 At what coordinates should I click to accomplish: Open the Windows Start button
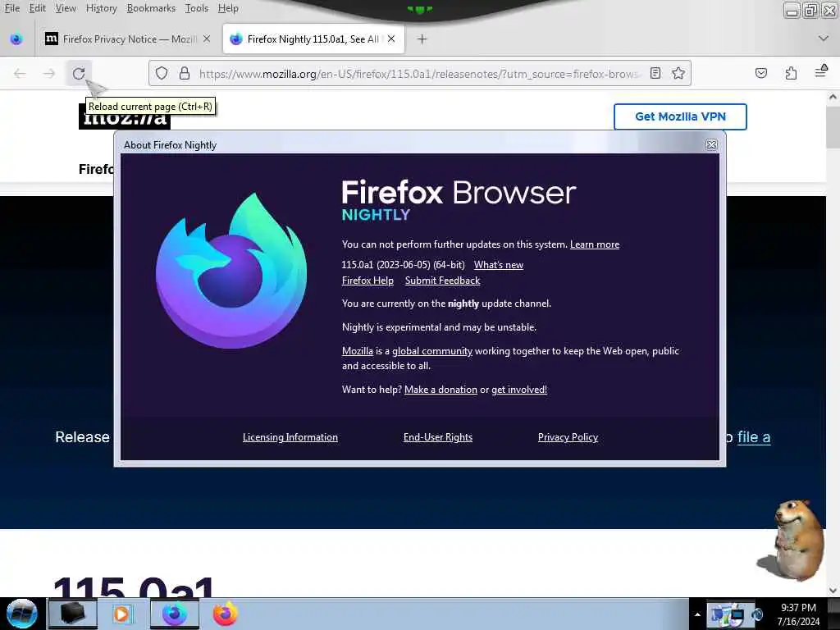coord(22,614)
